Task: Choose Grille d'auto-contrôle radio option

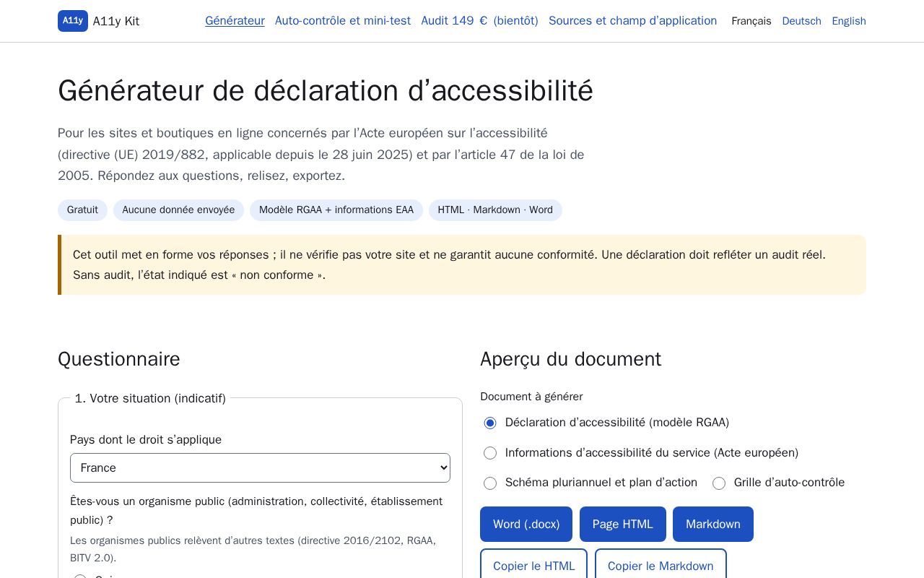Action: pyautogui.click(x=719, y=483)
